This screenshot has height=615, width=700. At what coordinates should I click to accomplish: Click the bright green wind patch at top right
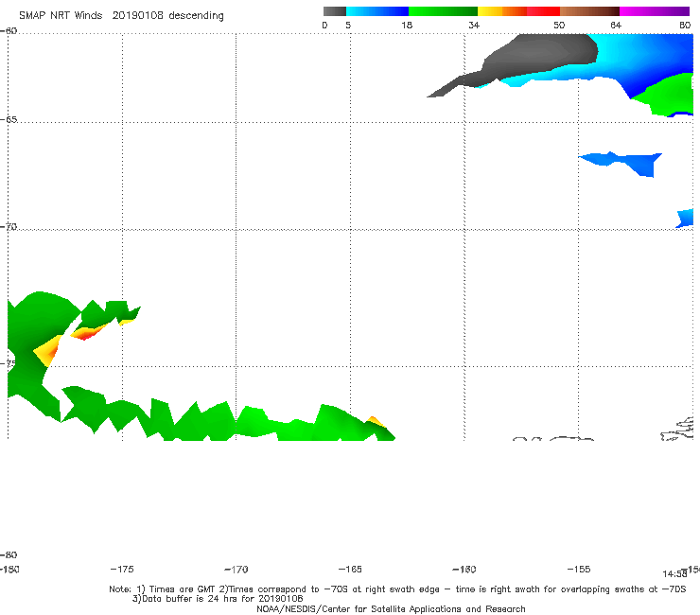668,95
